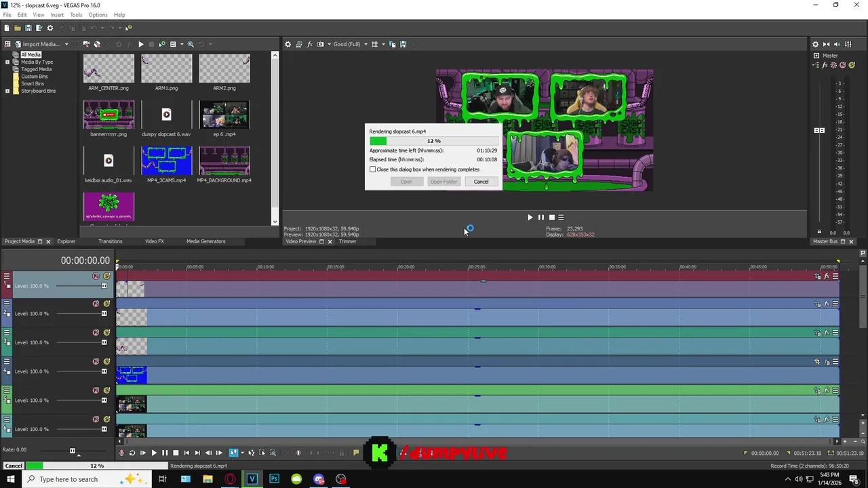Image resolution: width=868 pixels, height=488 pixels.
Task: Open the track 2 header hamburger menu
Action: point(7,304)
